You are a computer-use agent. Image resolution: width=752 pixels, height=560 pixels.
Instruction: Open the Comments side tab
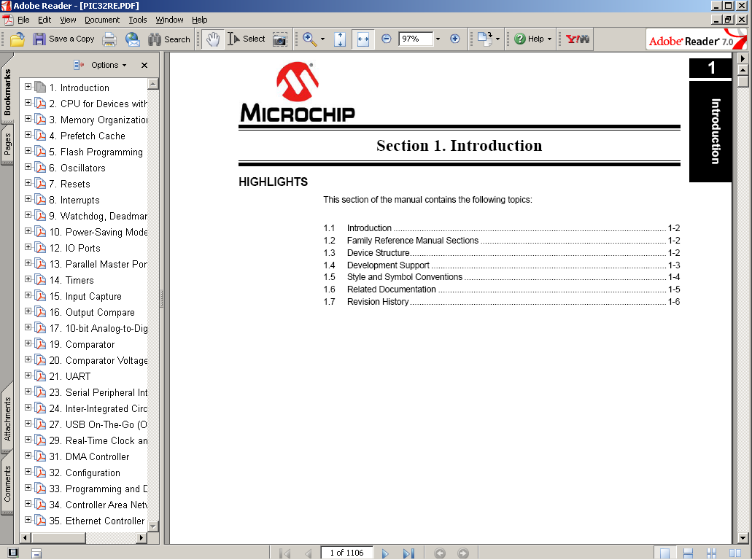7,483
